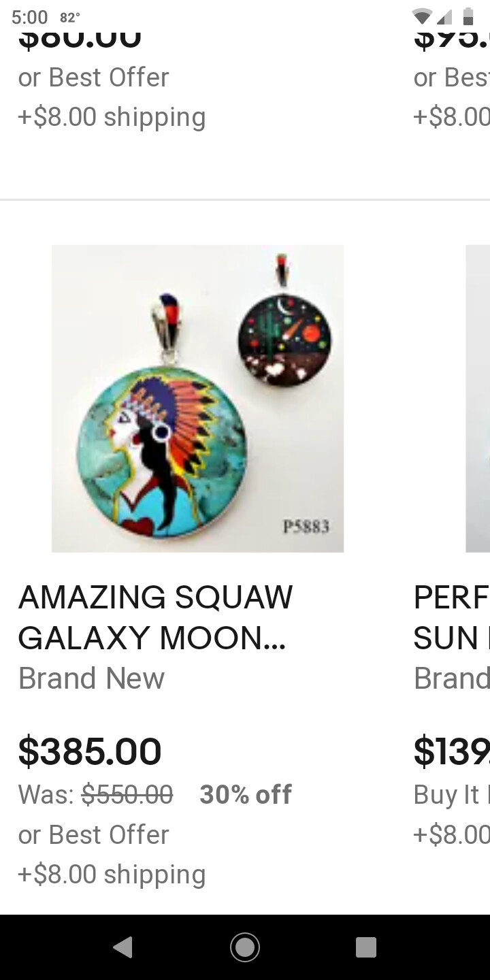Tap the Wi-Fi status icon
This screenshot has height=980, width=490.
[422, 16]
